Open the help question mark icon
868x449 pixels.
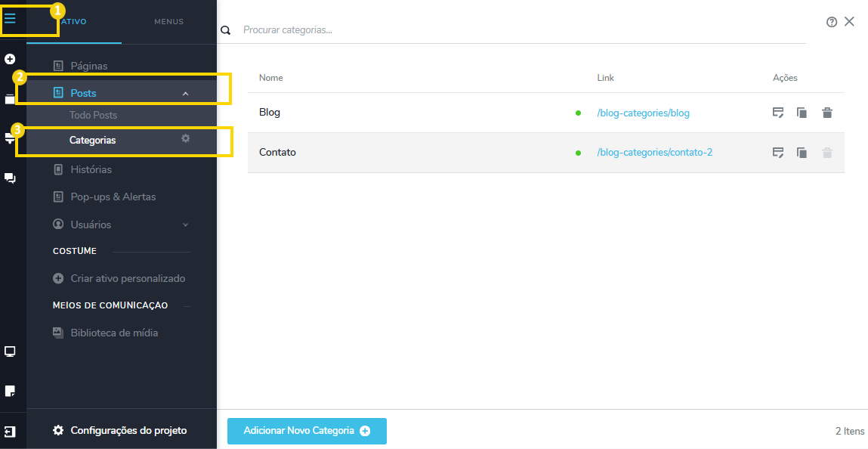832,22
